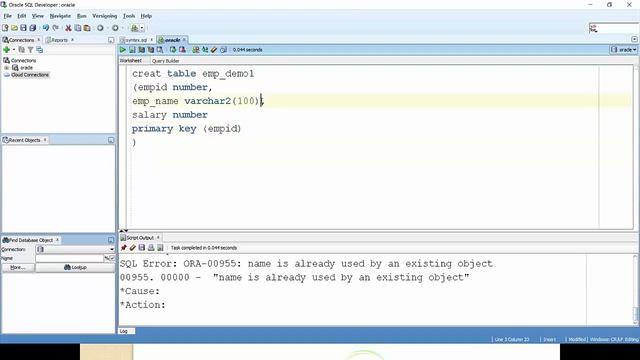The width and height of the screenshot is (640, 360).
Task: Select Connections root node in tree
Action: 23,60
